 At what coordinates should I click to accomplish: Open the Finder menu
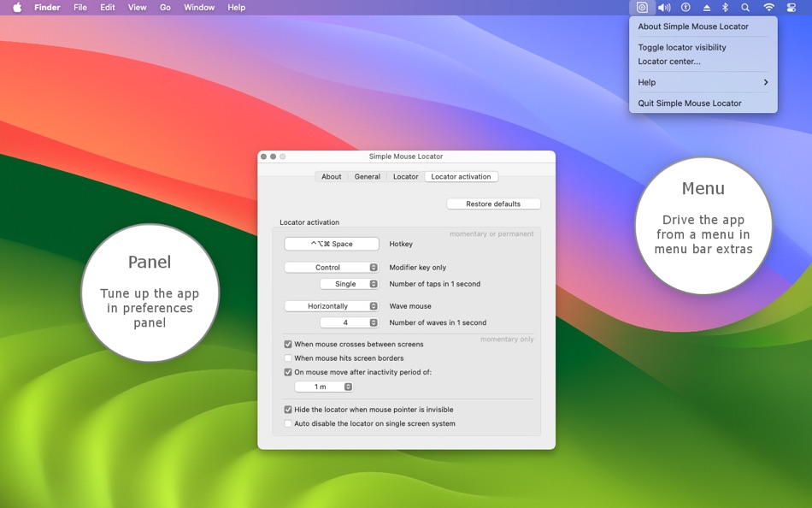click(47, 7)
